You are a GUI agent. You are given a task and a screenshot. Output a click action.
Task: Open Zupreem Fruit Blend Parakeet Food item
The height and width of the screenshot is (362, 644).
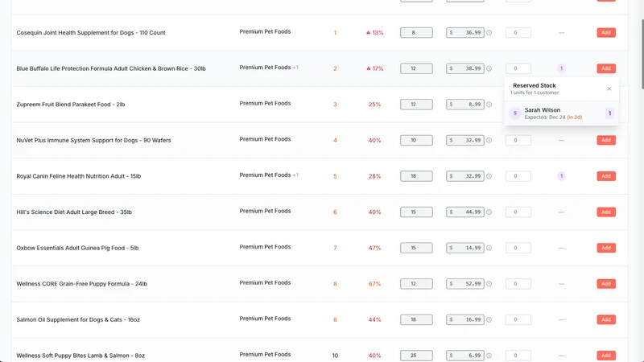pos(71,105)
